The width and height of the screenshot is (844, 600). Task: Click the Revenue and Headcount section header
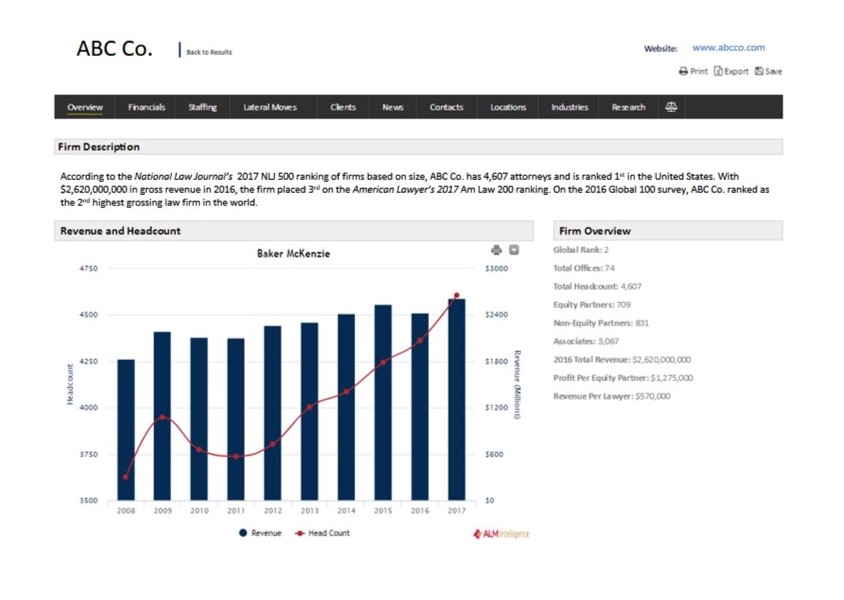point(294,231)
